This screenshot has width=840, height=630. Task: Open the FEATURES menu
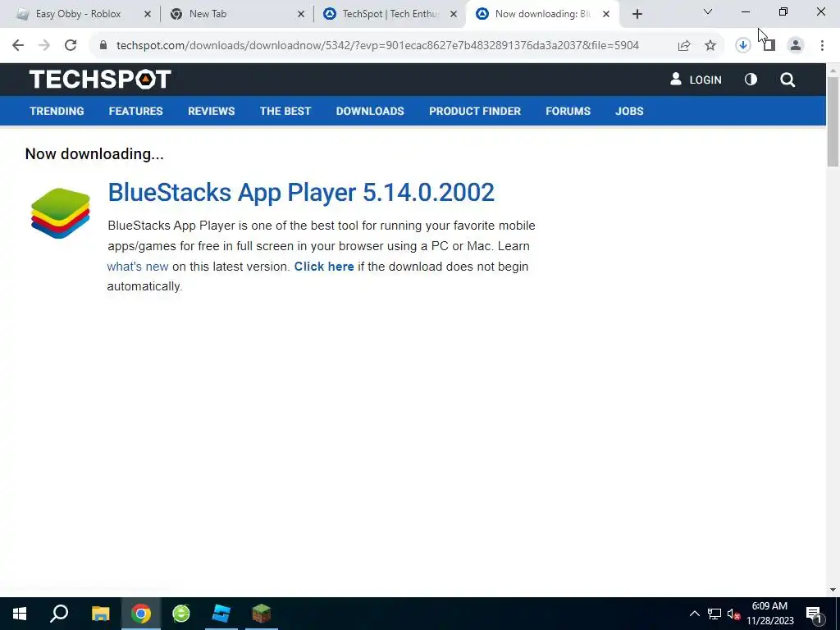click(x=135, y=111)
